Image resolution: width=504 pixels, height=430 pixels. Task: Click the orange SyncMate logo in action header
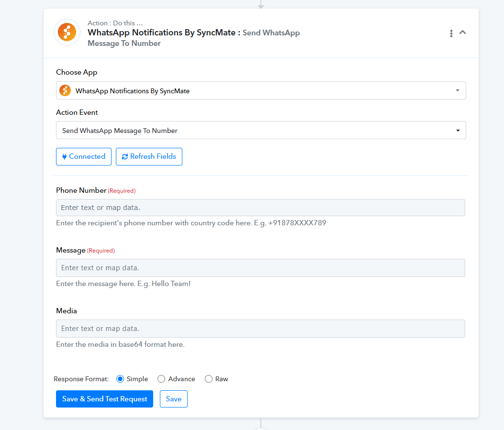click(67, 33)
